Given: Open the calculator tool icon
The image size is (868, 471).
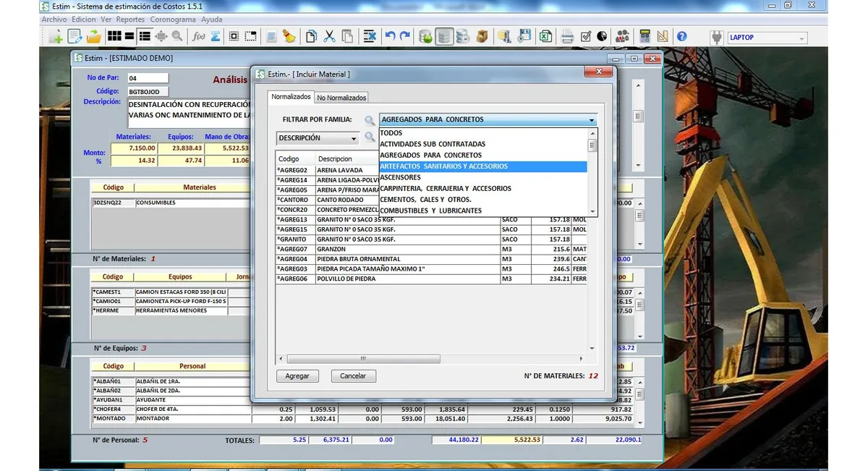Looking at the screenshot, I should coord(644,35).
